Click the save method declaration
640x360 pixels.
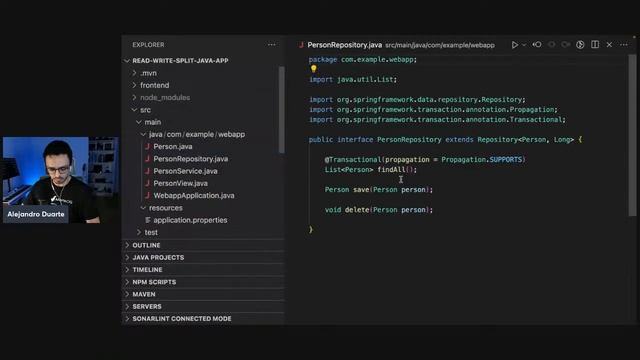[379, 189]
